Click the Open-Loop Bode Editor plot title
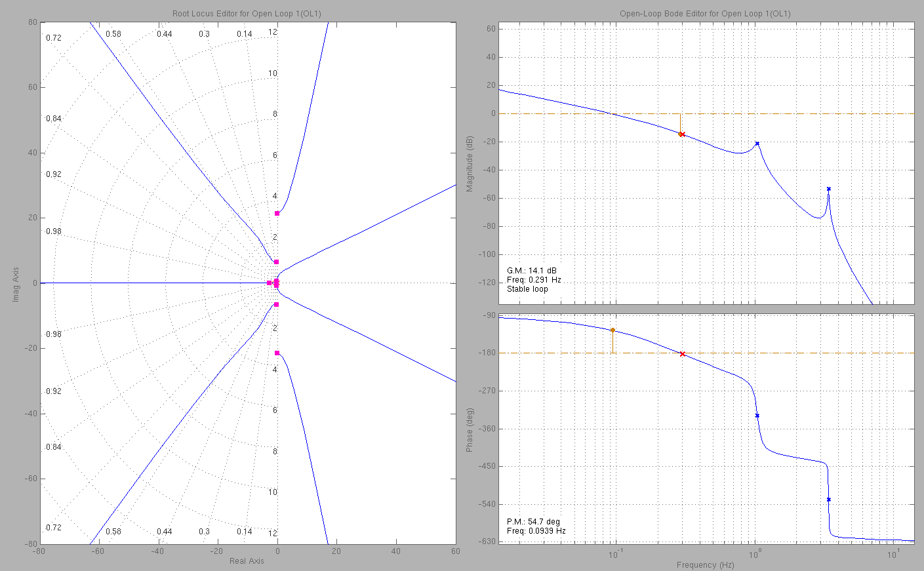 (706, 14)
